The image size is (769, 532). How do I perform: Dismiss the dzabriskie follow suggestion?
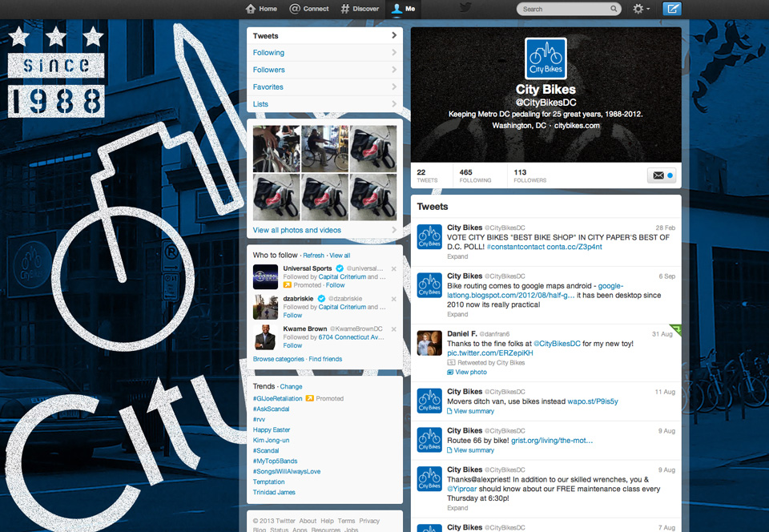(x=394, y=299)
